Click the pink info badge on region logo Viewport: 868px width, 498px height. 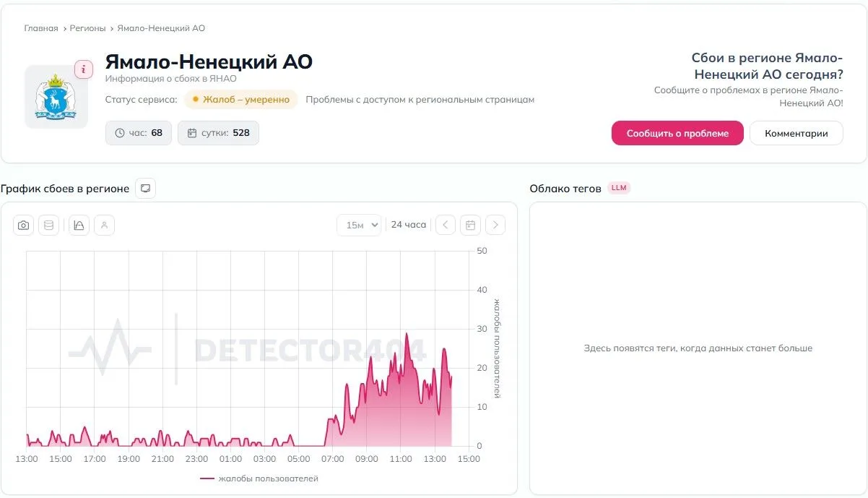point(84,69)
